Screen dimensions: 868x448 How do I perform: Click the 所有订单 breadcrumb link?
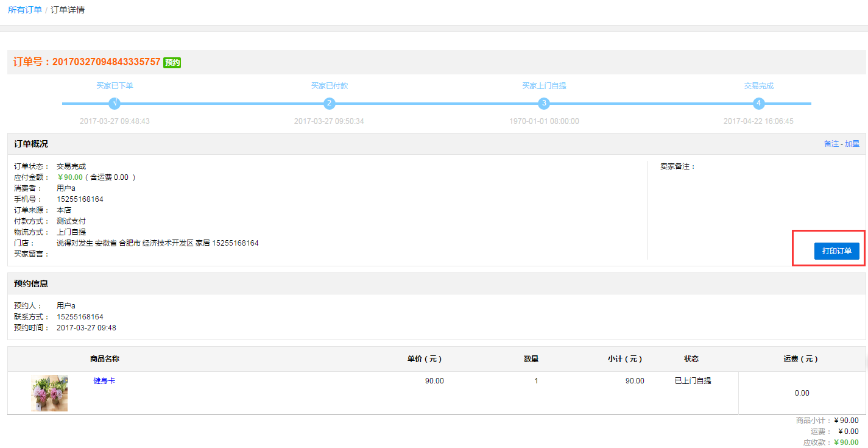point(25,10)
